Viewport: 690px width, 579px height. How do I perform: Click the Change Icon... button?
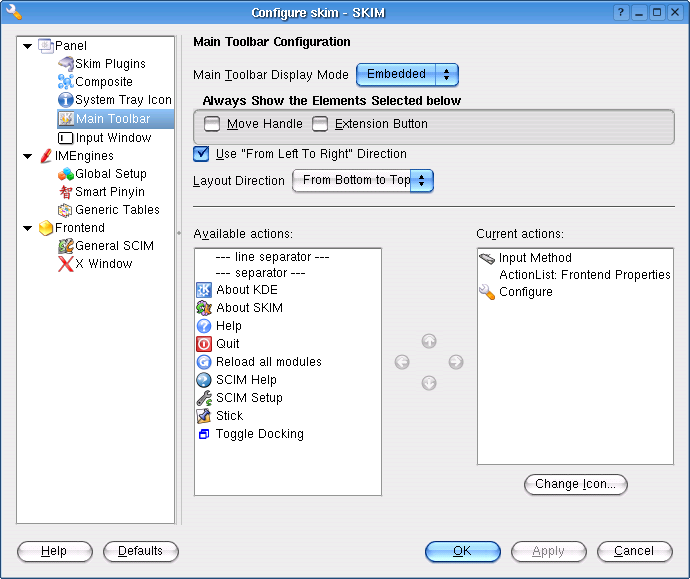click(576, 484)
